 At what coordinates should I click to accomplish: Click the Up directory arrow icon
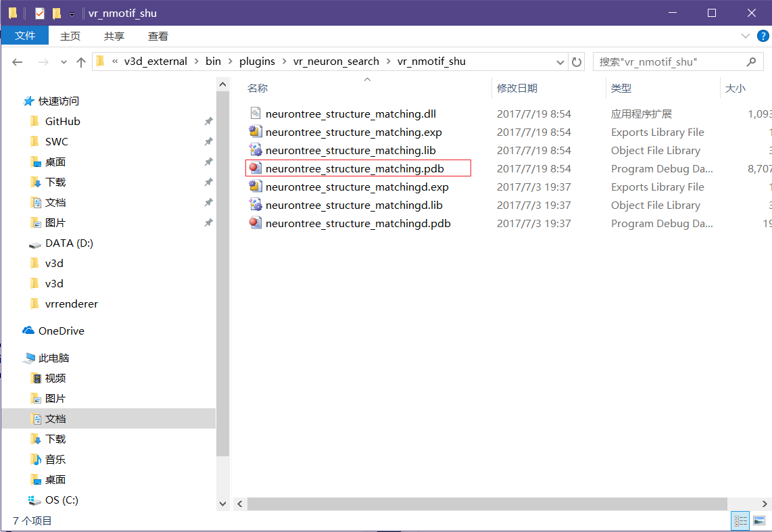(x=81, y=62)
